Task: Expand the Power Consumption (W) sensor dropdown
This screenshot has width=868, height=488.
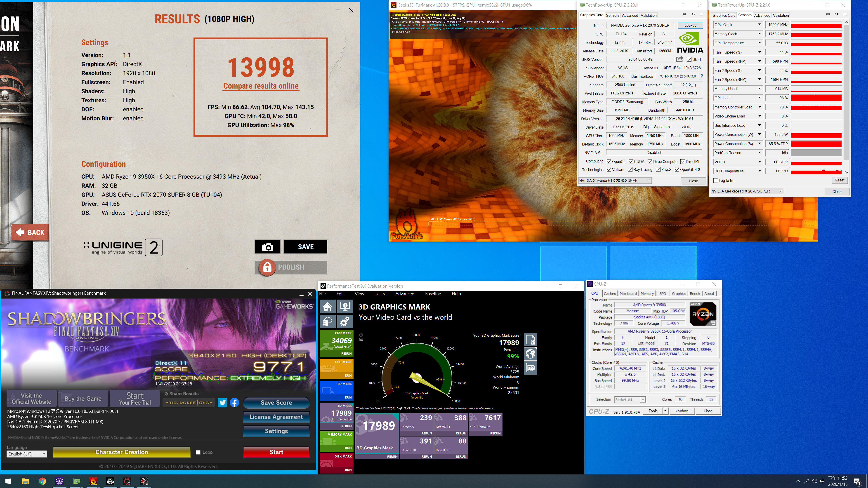Action: tap(759, 134)
